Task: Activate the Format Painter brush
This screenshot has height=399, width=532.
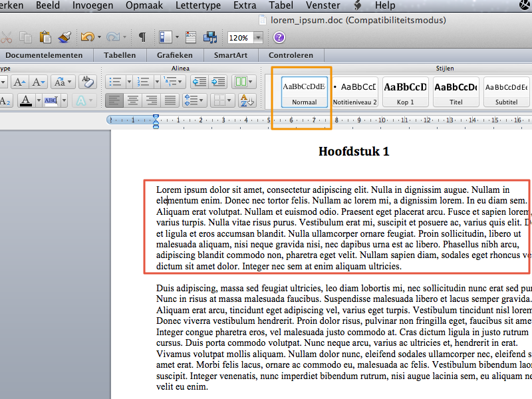Action: [x=64, y=37]
